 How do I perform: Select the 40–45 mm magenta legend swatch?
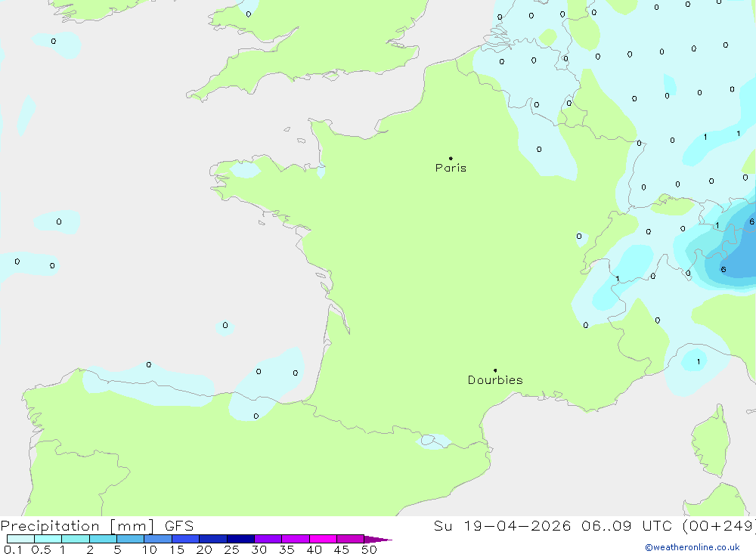(323, 539)
